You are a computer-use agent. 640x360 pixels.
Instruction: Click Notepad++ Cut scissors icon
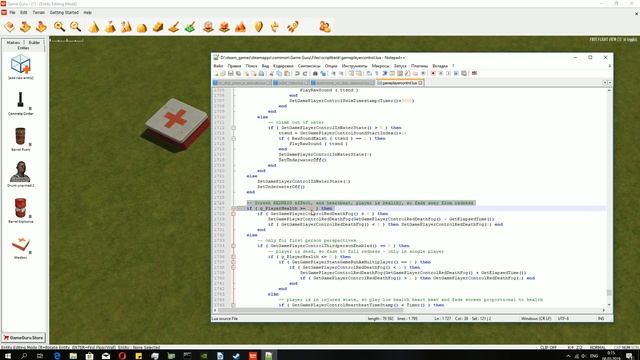coord(271,73)
